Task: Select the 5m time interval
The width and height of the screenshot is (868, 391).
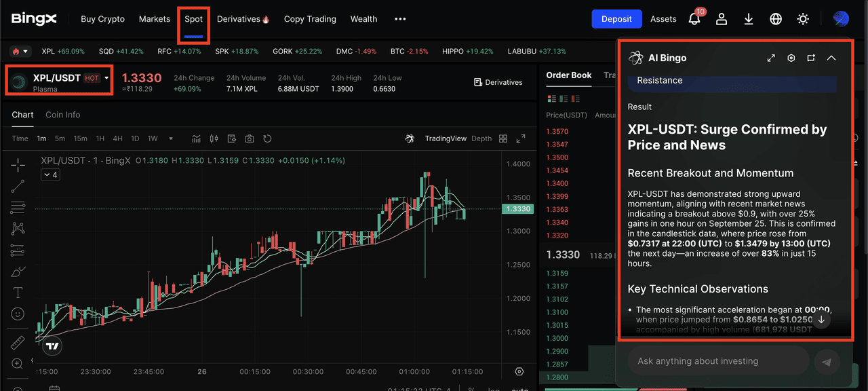Action: coord(60,138)
